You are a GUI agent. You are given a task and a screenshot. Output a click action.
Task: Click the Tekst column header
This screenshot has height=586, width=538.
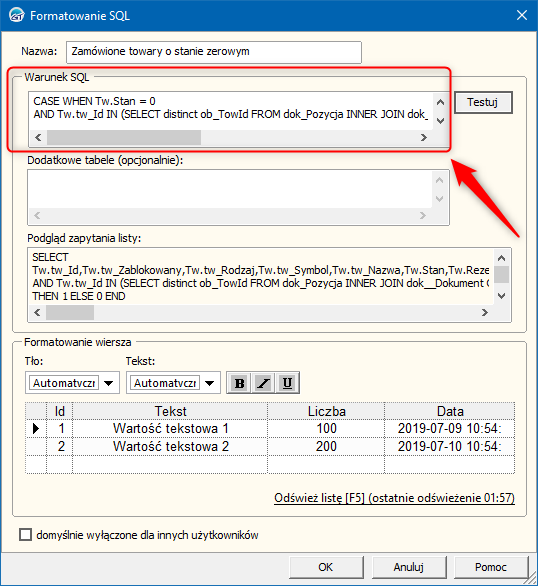(x=170, y=411)
